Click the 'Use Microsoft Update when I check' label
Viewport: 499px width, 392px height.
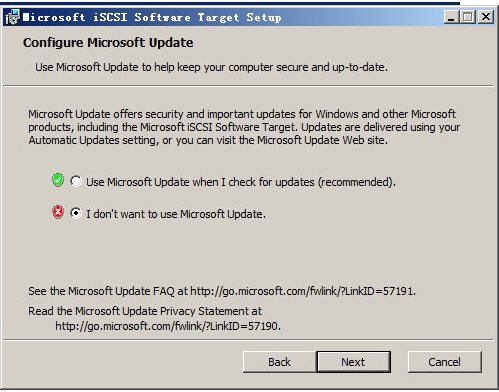pyautogui.click(x=241, y=182)
